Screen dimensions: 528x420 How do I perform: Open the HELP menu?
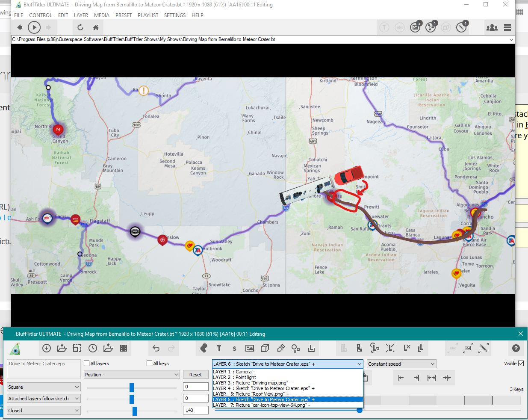198,15
